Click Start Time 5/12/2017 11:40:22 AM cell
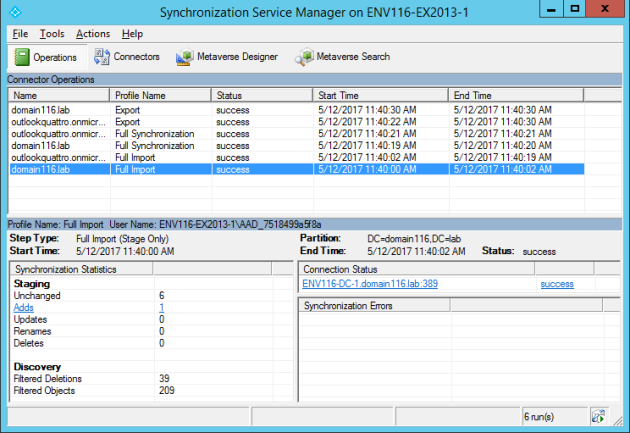The height and width of the screenshot is (433, 630). (x=367, y=122)
